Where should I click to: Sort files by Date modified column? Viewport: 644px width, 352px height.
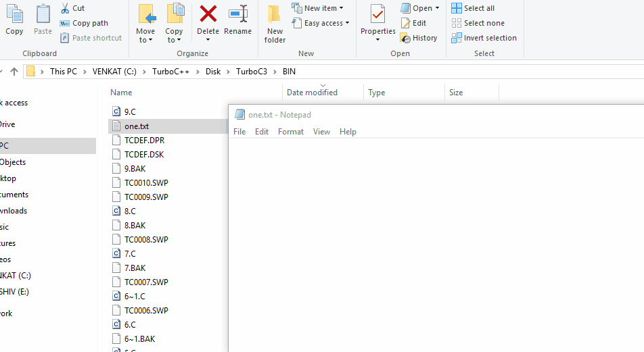click(x=312, y=93)
